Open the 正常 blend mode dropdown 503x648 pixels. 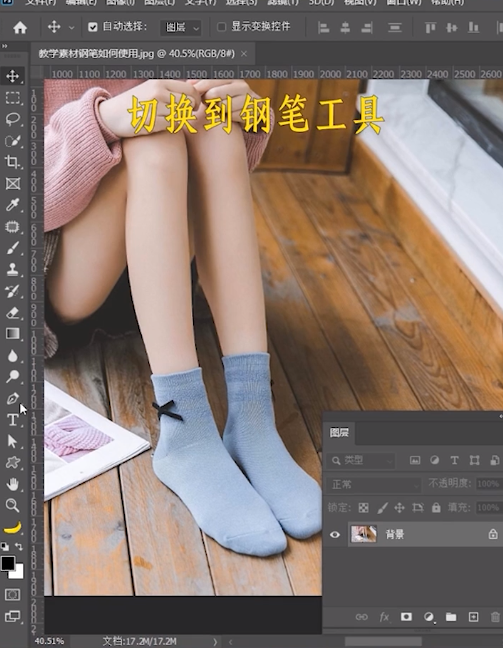pyautogui.click(x=374, y=484)
